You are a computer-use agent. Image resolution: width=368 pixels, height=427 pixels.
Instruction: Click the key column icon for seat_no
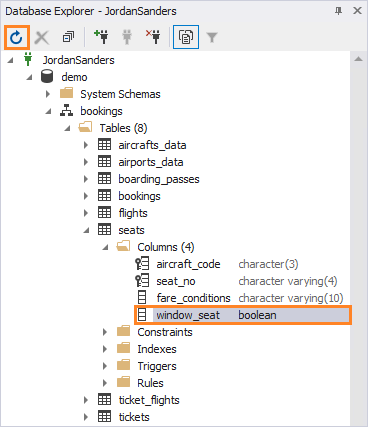click(142, 281)
